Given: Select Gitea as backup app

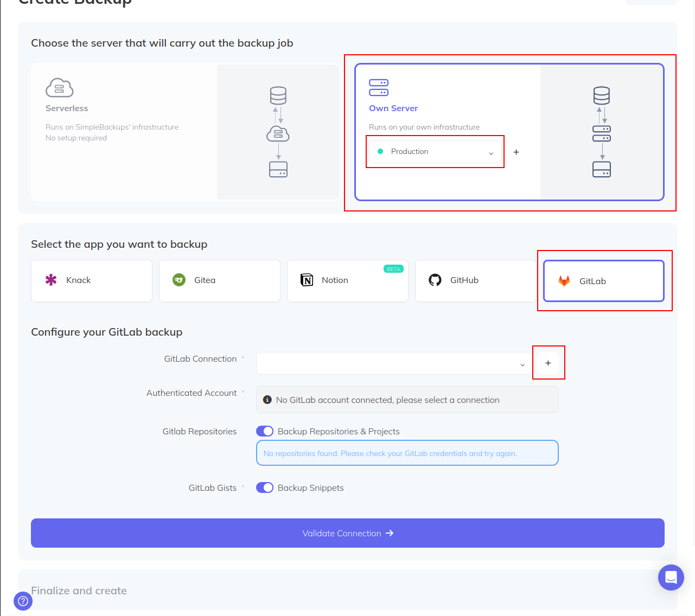Looking at the screenshot, I should point(220,280).
